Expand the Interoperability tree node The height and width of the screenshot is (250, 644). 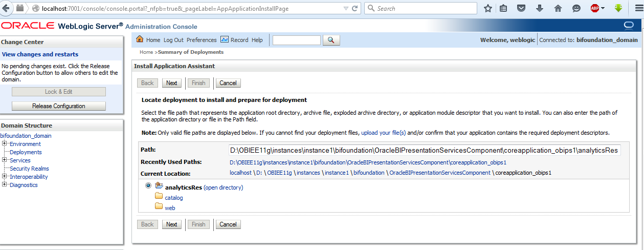[4, 177]
